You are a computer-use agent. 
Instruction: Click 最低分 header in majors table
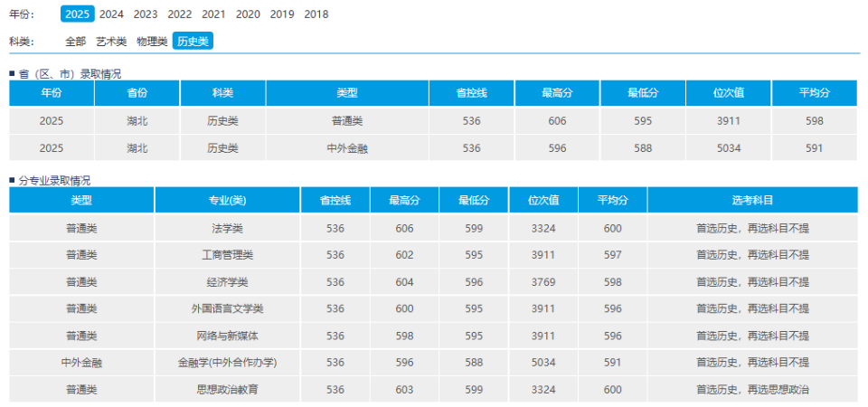474,200
